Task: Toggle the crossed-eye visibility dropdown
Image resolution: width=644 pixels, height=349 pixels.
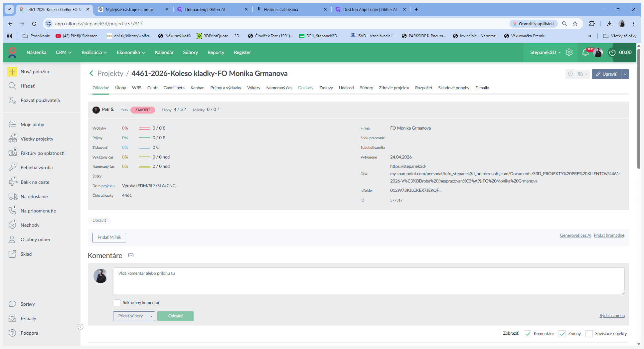Action: coord(582,74)
